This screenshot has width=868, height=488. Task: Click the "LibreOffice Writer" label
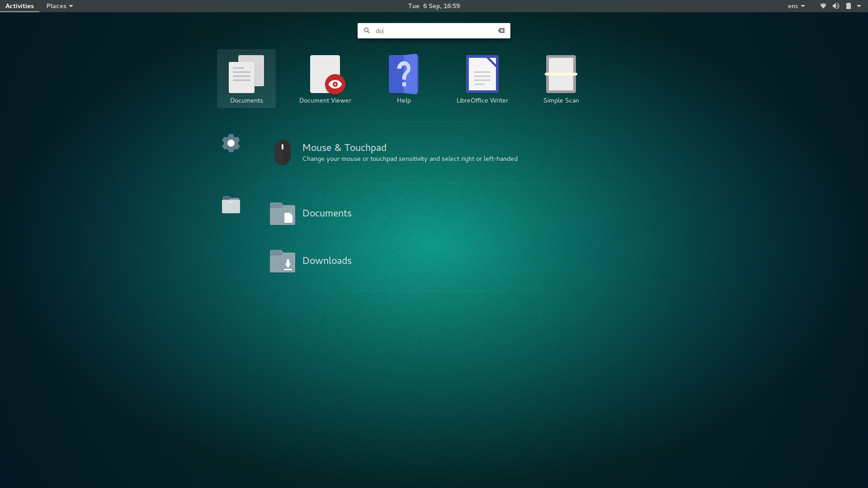coord(482,100)
